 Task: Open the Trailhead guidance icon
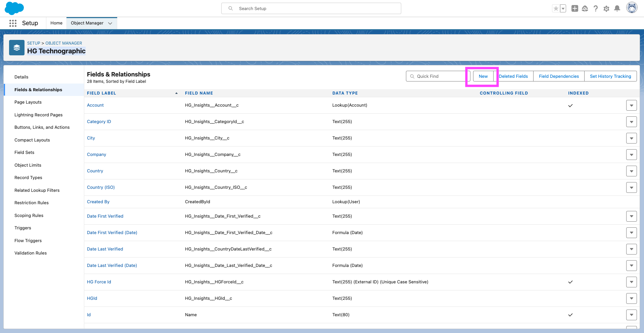[585, 9]
